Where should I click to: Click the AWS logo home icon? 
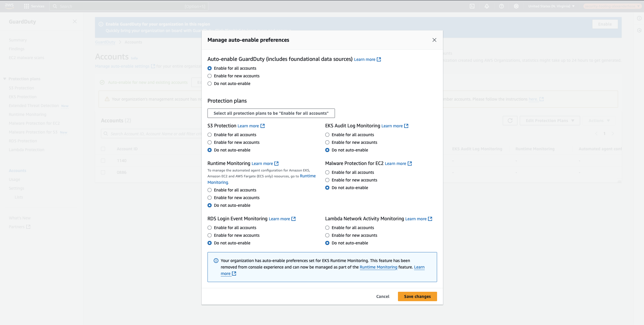coord(9,6)
